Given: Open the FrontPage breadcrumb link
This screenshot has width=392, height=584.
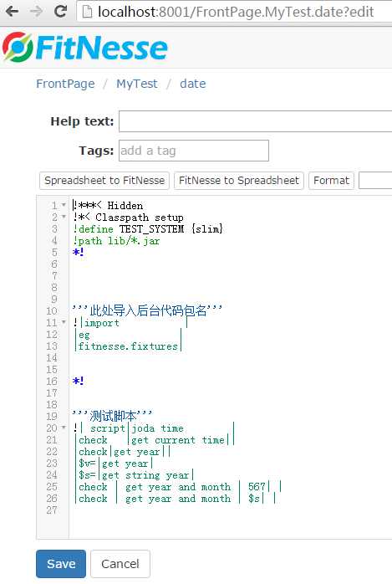Looking at the screenshot, I should pos(65,84).
